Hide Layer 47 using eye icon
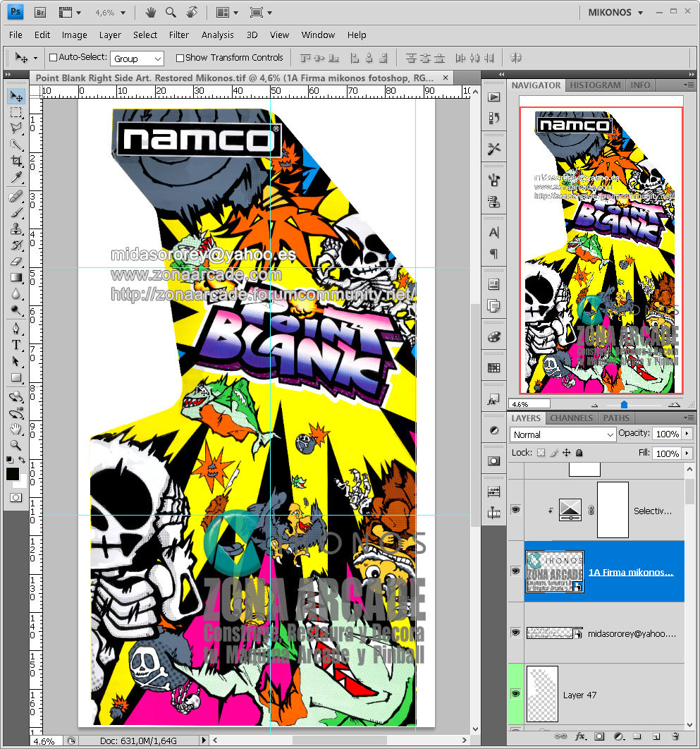 [x=515, y=695]
